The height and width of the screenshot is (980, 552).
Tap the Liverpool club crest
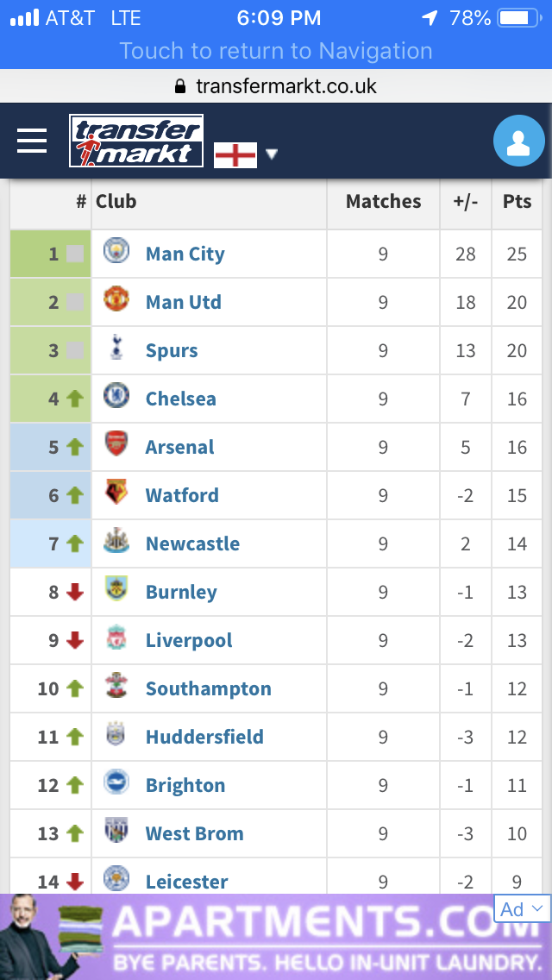tap(116, 638)
